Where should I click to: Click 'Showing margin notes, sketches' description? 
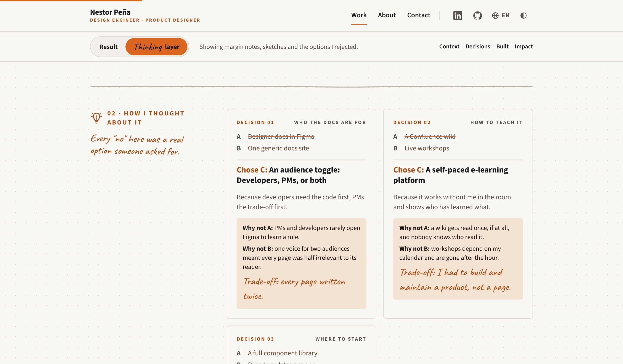[x=279, y=47]
